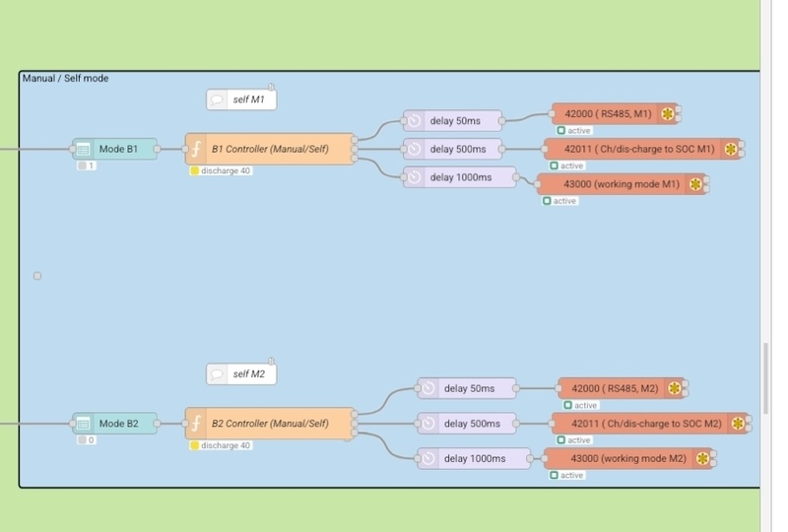This screenshot has width=788, height=532.
Task: Click the B2 Controller function icon
Action: point(196,424)
